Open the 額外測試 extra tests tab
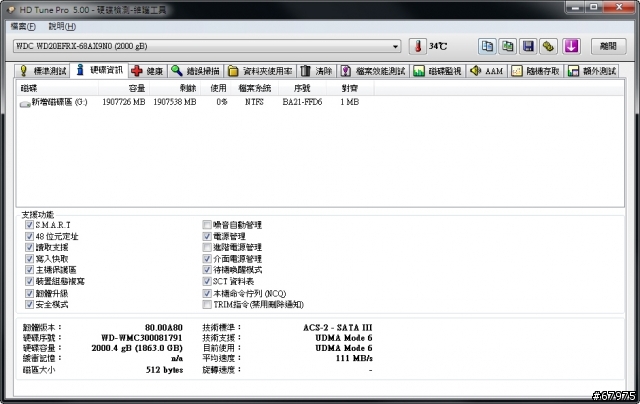Screen dimensions: 640x404 [x=591, y=71]
